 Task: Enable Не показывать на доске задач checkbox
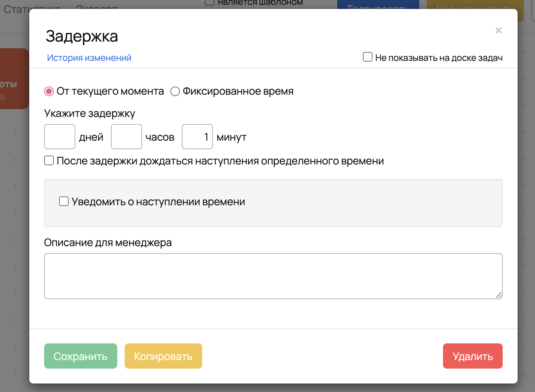[x=368, y=57]
